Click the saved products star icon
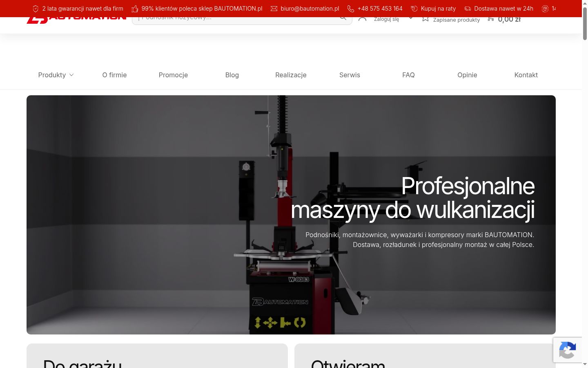This screenshot has height=368, width=588. [x=425, y=19]
